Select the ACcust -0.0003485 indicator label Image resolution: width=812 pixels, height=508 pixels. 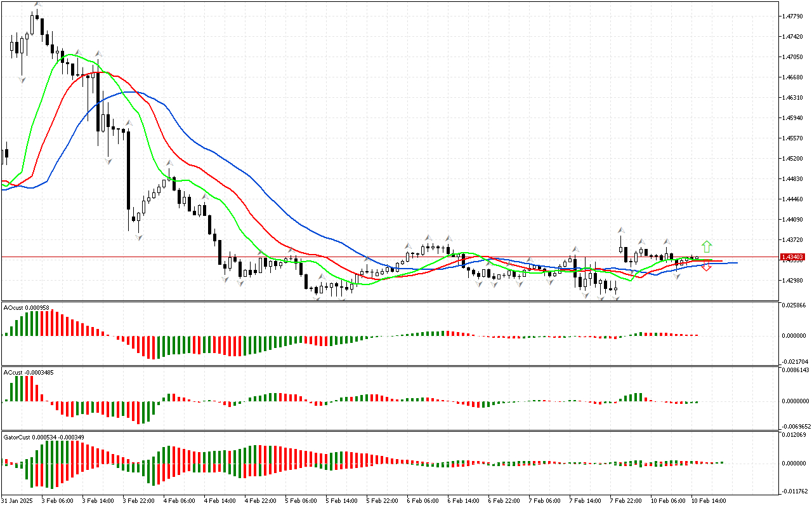(x=29, y=372)
